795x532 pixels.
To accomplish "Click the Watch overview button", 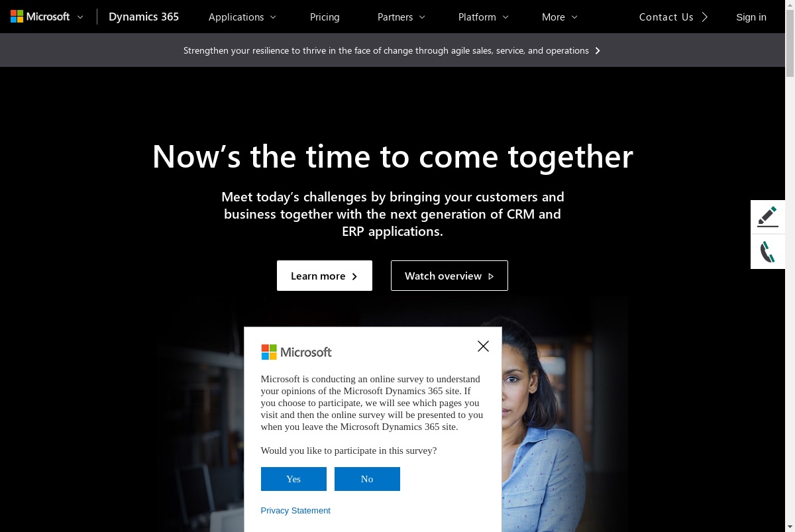I will pos(449,276).
